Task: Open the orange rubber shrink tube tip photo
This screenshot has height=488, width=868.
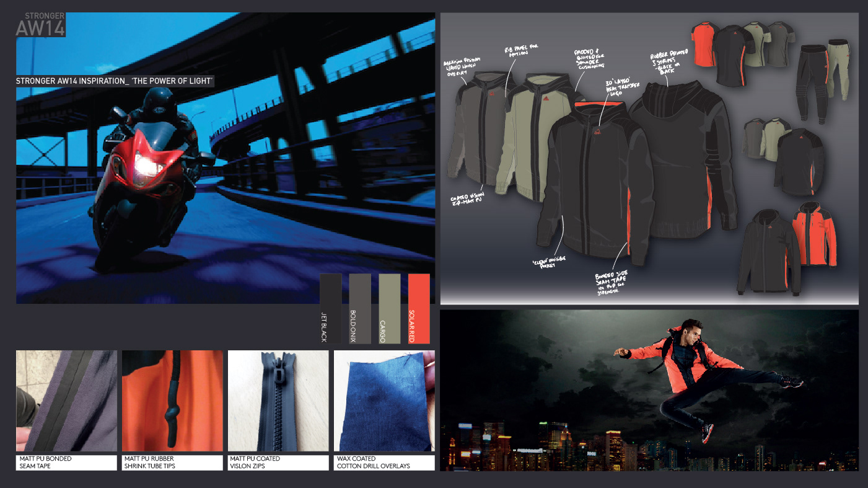Action: [x=172, y=401]
